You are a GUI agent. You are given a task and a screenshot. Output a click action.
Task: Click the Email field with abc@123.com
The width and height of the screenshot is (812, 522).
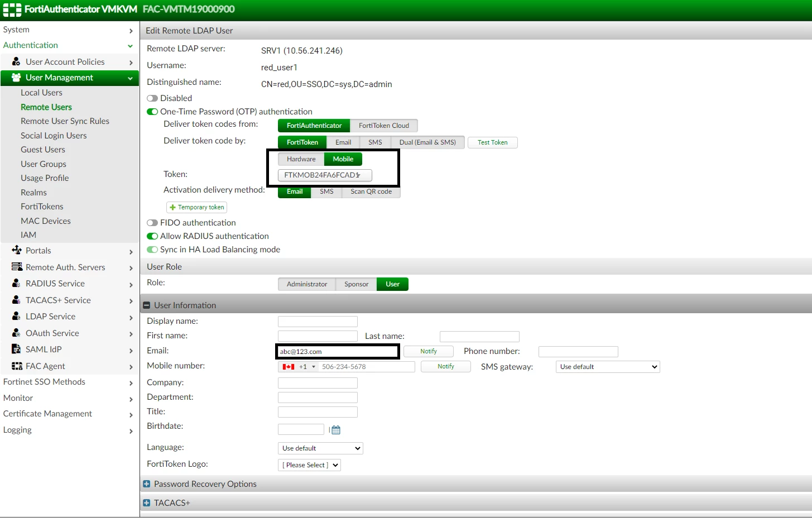337,352
